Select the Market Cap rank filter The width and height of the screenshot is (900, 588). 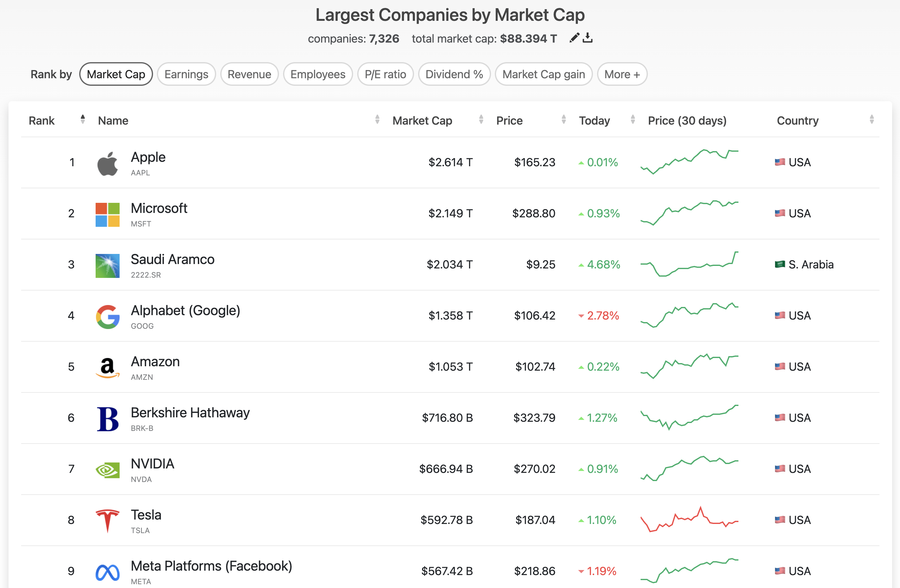pyautogui.click(x=116, y=74)
